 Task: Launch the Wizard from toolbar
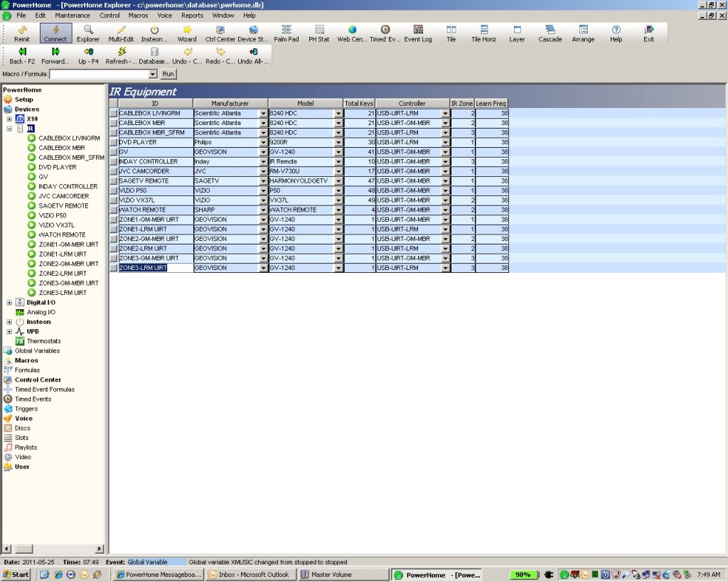[x=187, y=33]
